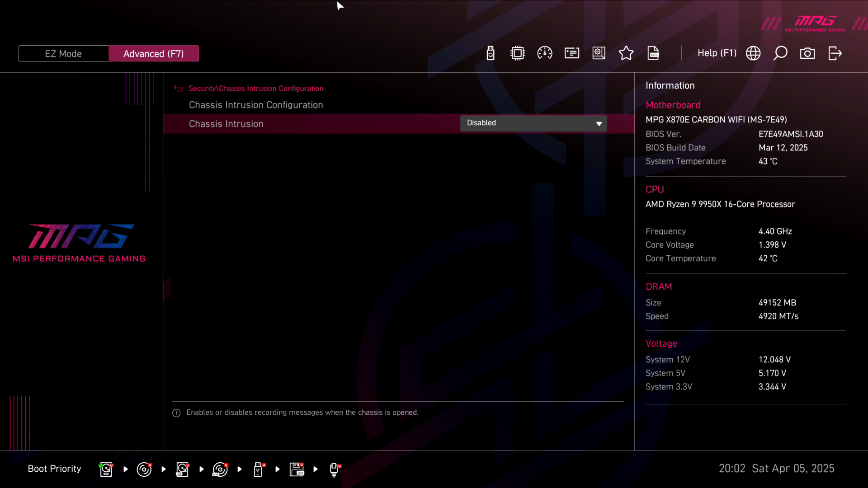Screen dimensions: 868x488
Task: Select the network boot device icon
Action: (x=334, y=469)
